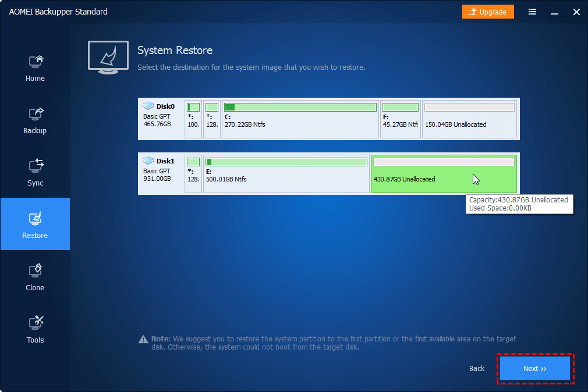
Task: Open the Sync section icon
Action: tap(36, 166)
